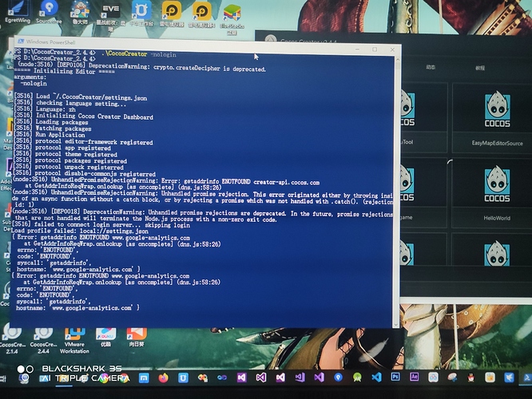Close the Windows PowerShell window
This screenshot has width=532, height=399.
pyautogui.click(x=392, y=49)
